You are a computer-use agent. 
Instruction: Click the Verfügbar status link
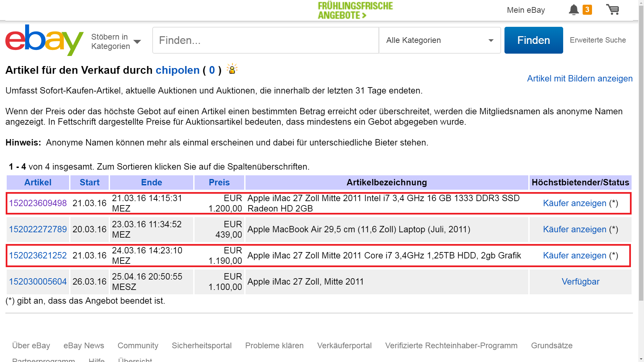coord(581,282)
